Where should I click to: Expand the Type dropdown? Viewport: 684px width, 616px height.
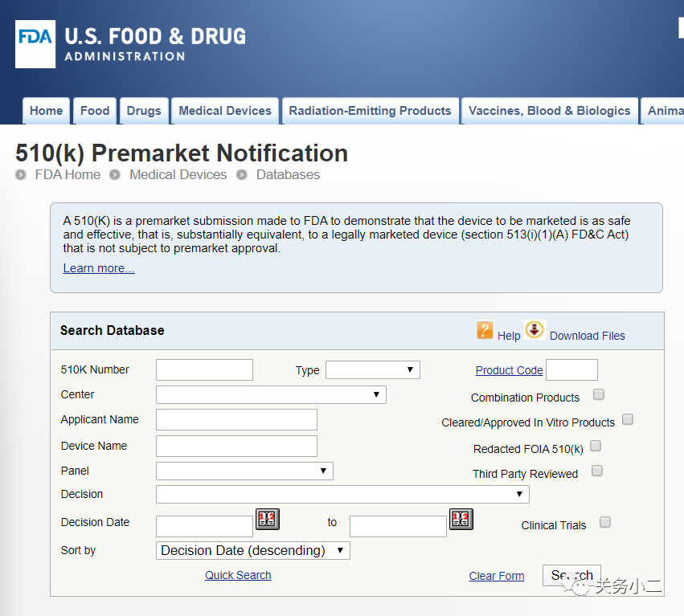click(372, 370)
